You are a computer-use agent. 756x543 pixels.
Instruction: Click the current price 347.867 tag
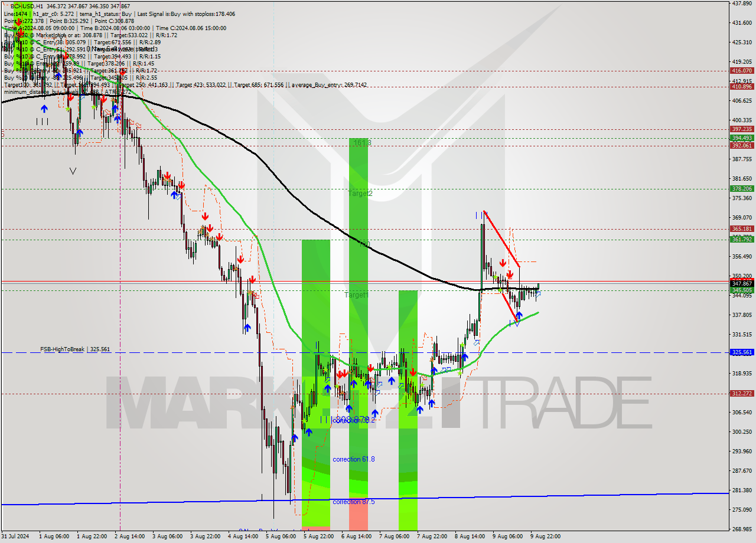[x=742, y=283]
